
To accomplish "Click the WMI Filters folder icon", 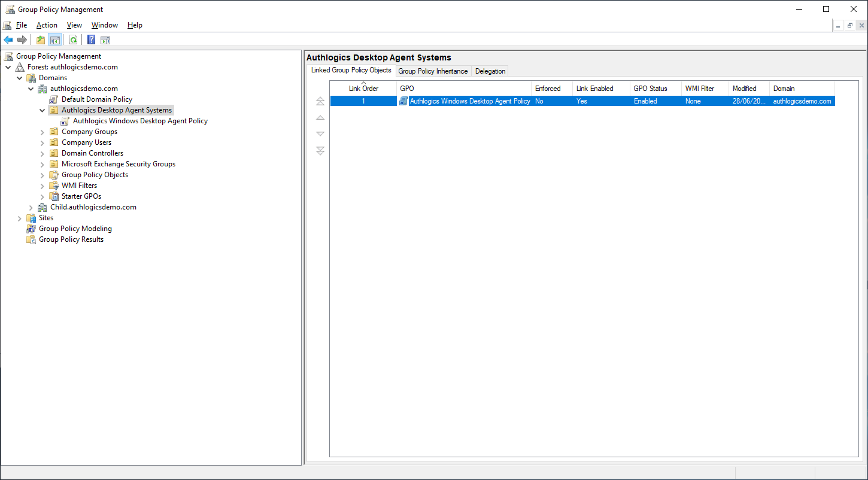I will pos(54,186).
